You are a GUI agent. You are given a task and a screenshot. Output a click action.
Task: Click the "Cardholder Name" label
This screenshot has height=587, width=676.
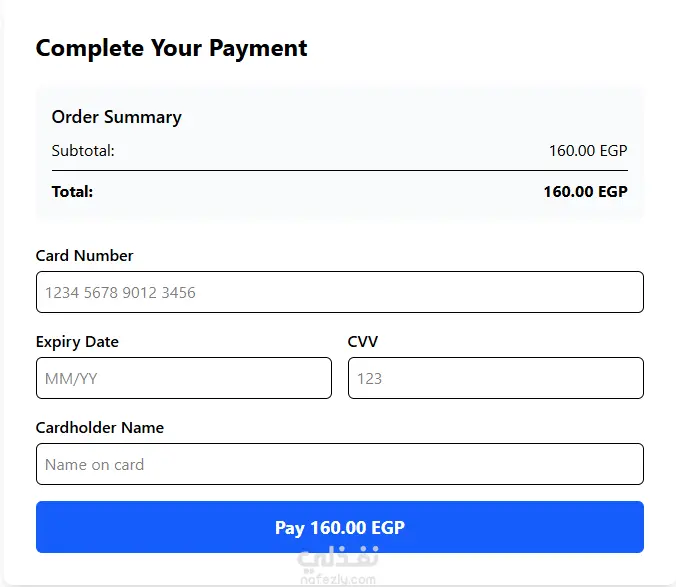pyautogui.click(x=99, y=428)
